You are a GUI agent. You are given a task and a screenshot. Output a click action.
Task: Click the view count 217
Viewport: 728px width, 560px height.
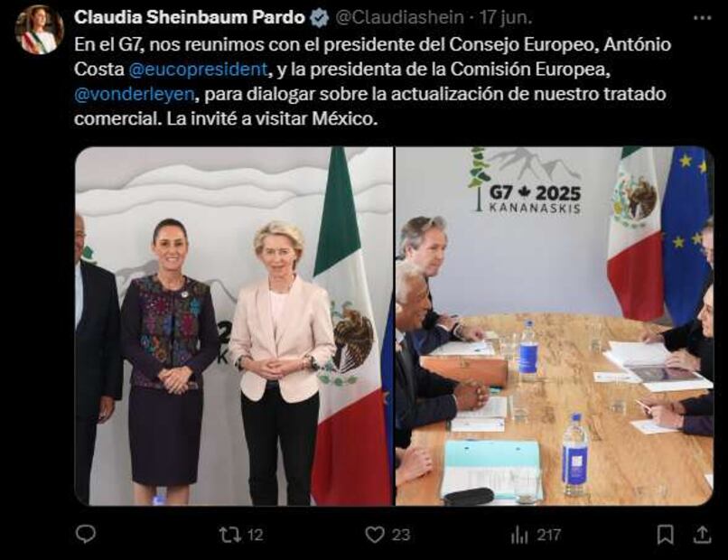(549, 536)
